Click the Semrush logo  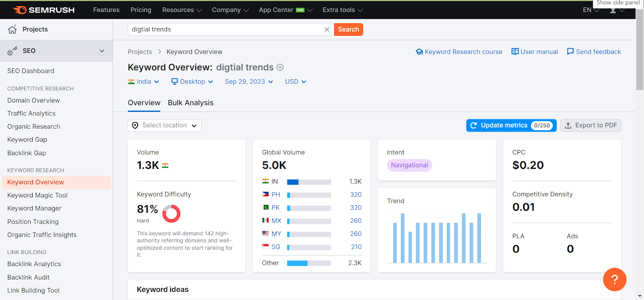click(x=44, y=10)
